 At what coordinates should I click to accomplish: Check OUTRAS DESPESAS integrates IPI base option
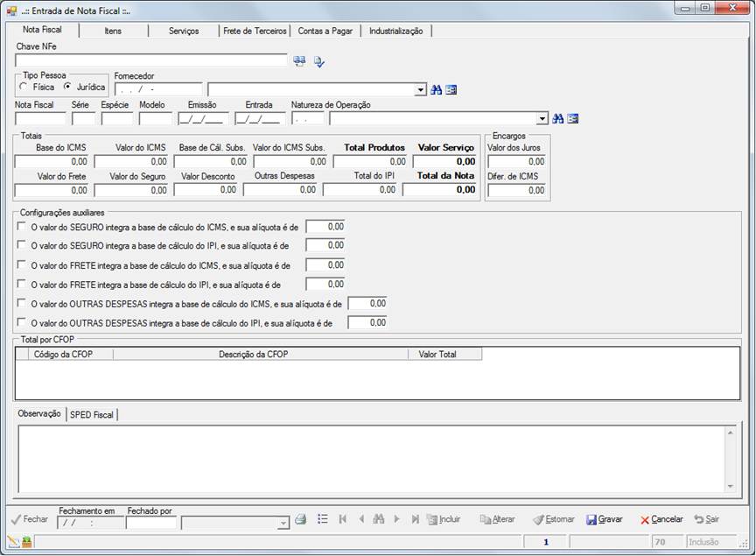pyautogui.click(x=21, y=322)
